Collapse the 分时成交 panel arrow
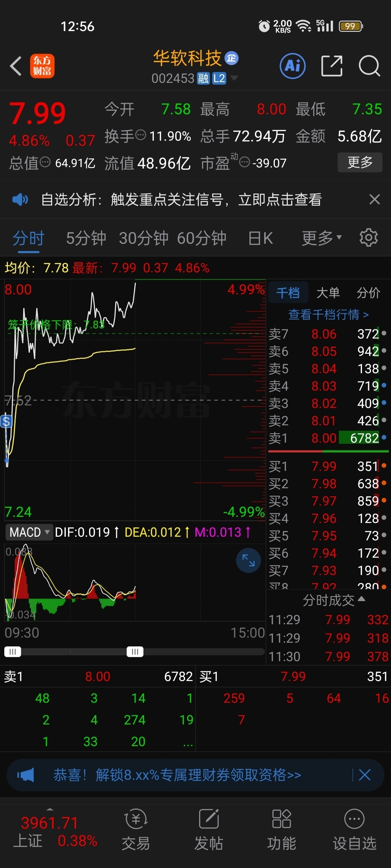This screenshot has height=868, width=391. (361, 599)
